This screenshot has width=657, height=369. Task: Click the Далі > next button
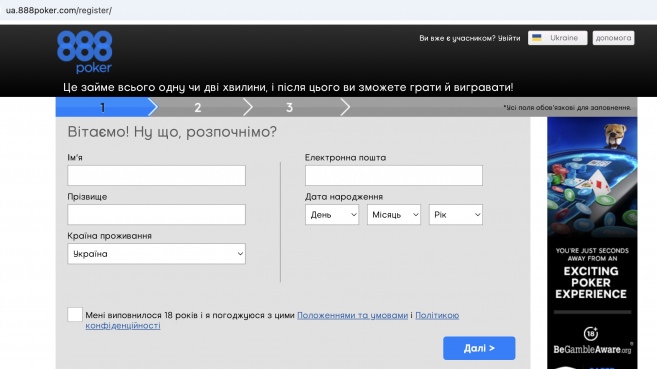coord(479,348)
